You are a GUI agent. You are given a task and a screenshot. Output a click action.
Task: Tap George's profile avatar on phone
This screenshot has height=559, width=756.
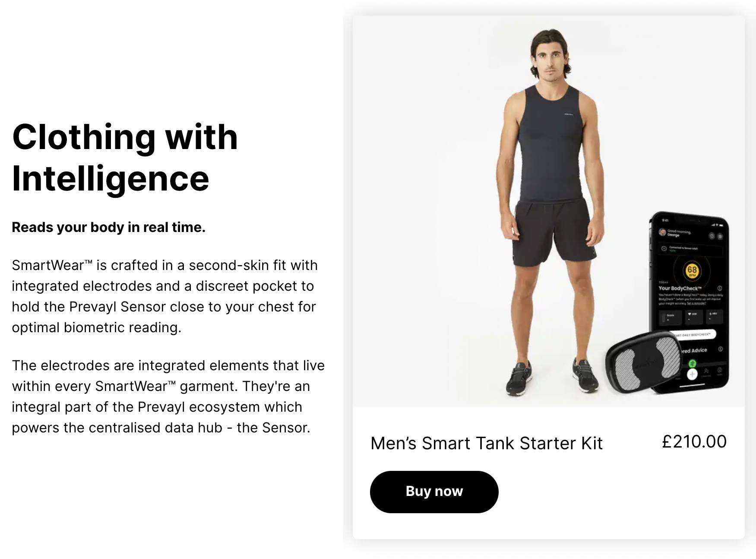tap(662, 232)
